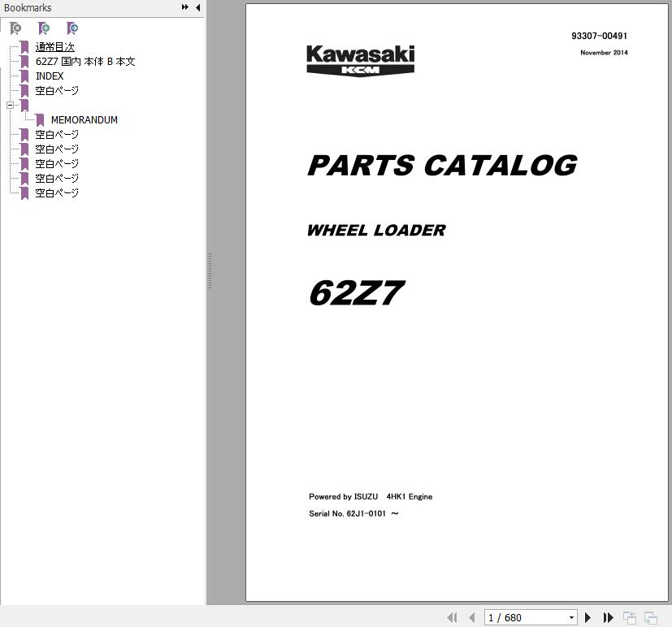Collapse the unnamed bookmark above MEMORANDUM

[11, 105]
